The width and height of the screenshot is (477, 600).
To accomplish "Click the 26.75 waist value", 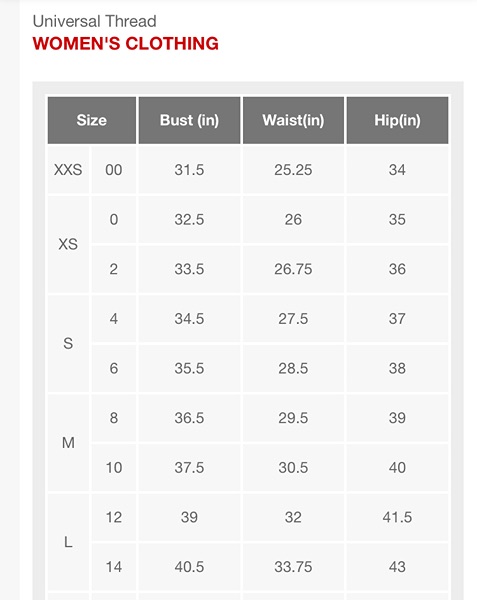I will click(293, 269).
